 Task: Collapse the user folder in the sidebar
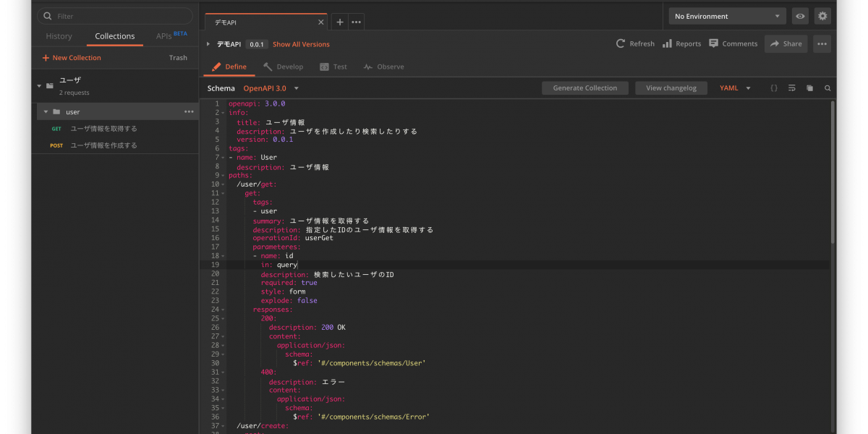pyautogui.click(x=46, y=111)
